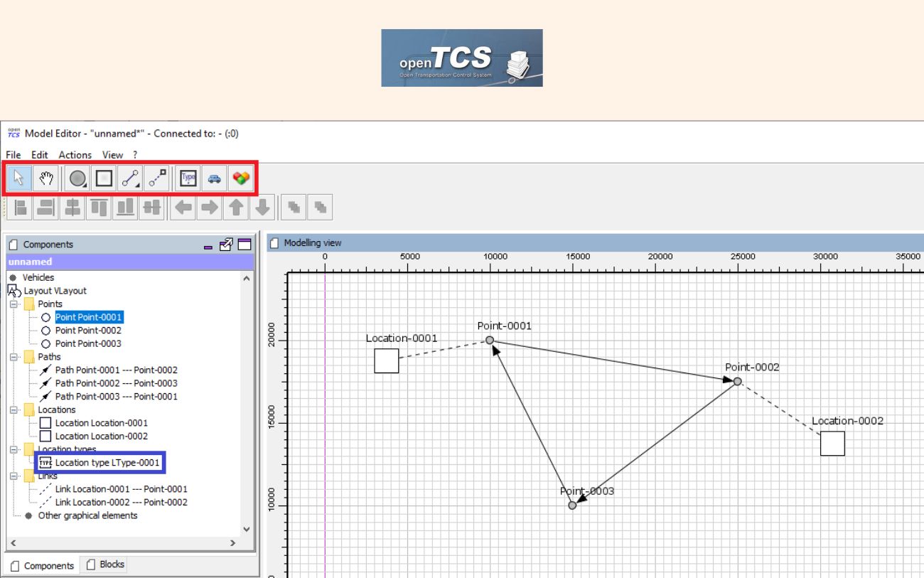Select the create path line tool
The width and height of the screenshot is (924, 578).
pos(130,178)
